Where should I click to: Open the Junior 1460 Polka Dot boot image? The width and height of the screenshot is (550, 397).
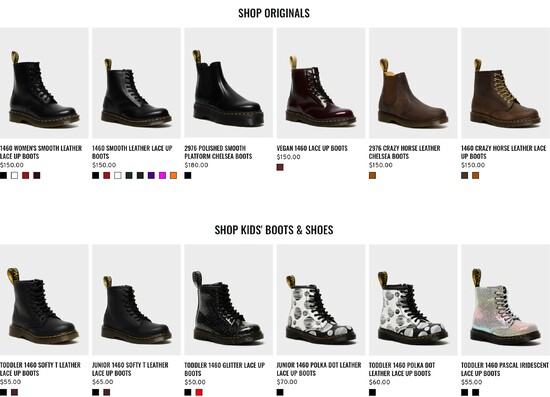point(321,300)
